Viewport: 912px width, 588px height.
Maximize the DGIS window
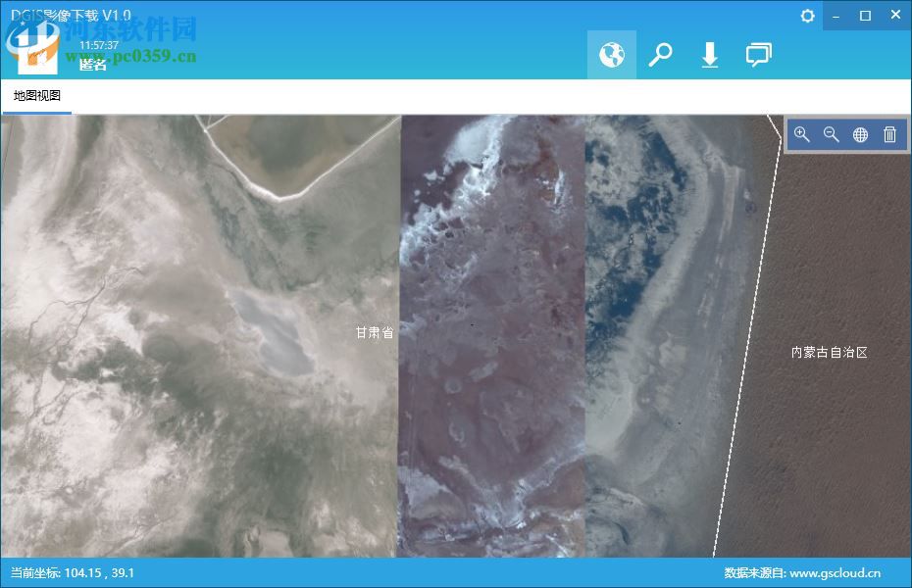pos(866,16)
